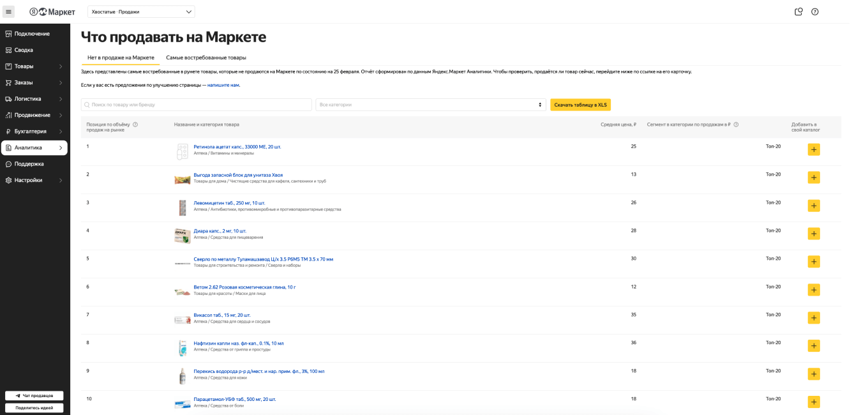This screenshot has height=415, width=868.
Task: Click the hamburger menu icon
Action: point(9,11)
